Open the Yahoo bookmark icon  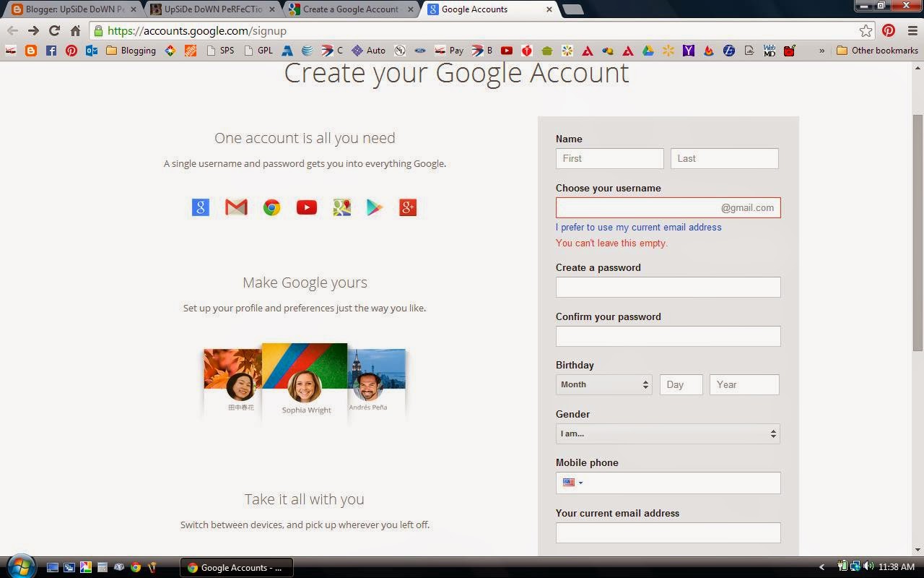click(689, 51)
